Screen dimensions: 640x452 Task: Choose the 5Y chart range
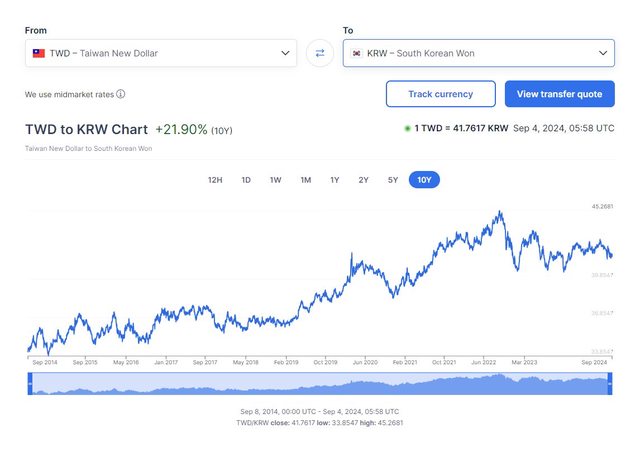click(x=393, y=180)
